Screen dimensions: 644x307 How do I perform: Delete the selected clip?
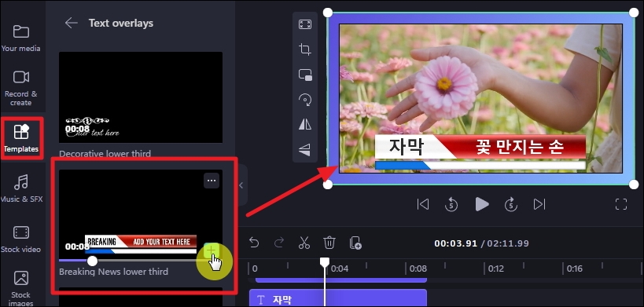(329, 243)
